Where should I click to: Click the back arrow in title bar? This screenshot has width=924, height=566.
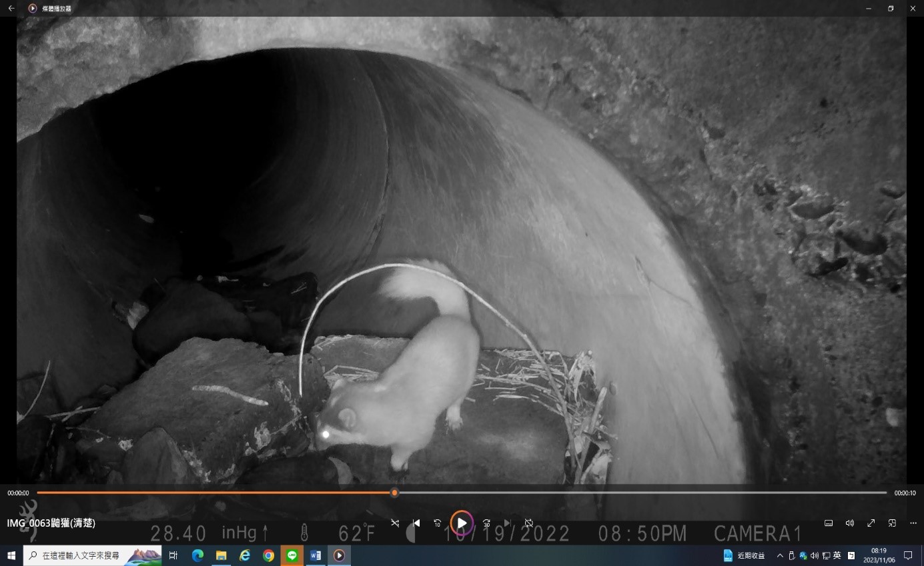coord(11,9)
